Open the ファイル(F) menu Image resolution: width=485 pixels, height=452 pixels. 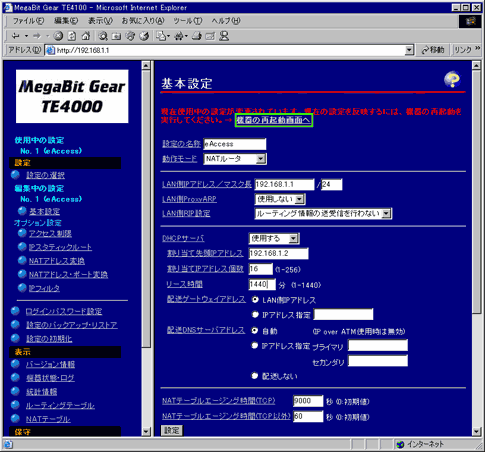click(28, 21)
